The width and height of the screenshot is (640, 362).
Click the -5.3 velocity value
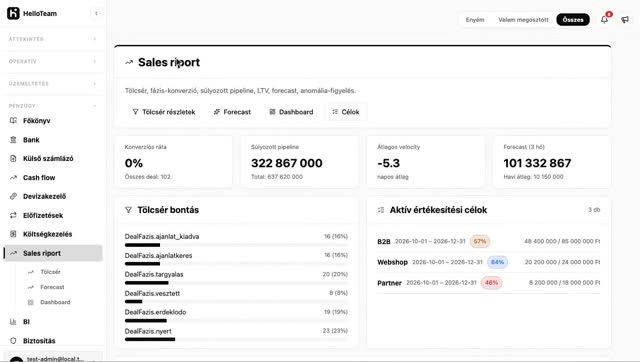tap(389, 163)
